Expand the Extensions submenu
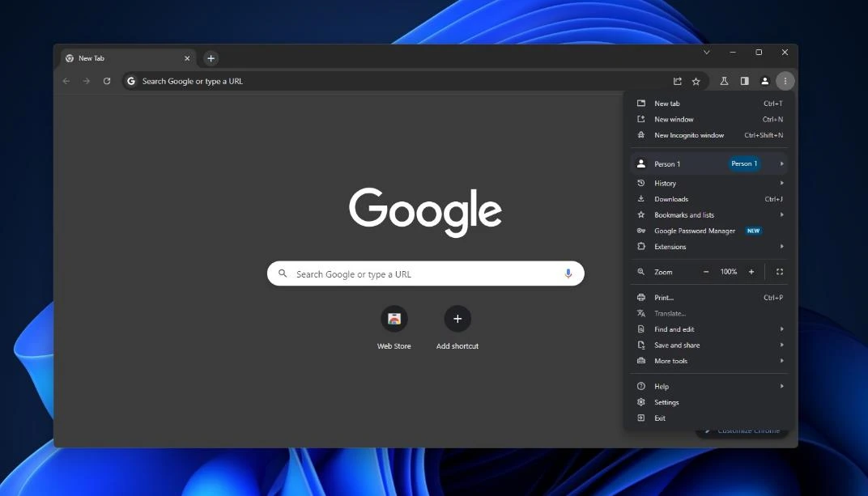Viewport: 868px width, 496px height. tap(709, 247)
